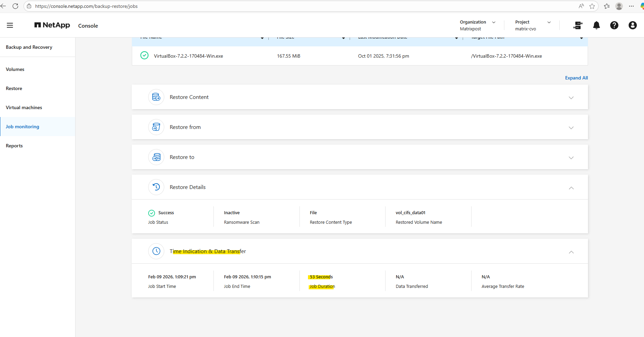The height and width of the screenshot is (337, 644).
Task: Open the hamburger navigation menu
Action: pos(10,25)
